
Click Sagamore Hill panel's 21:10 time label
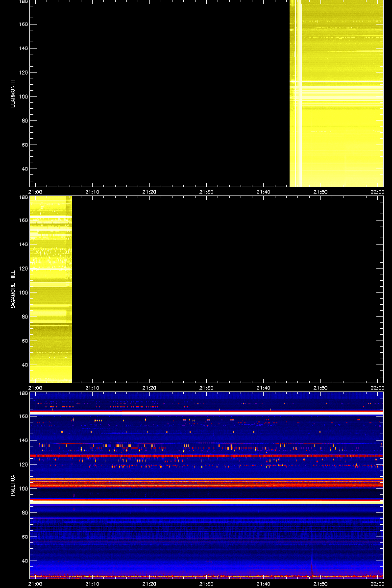[93, 388]
